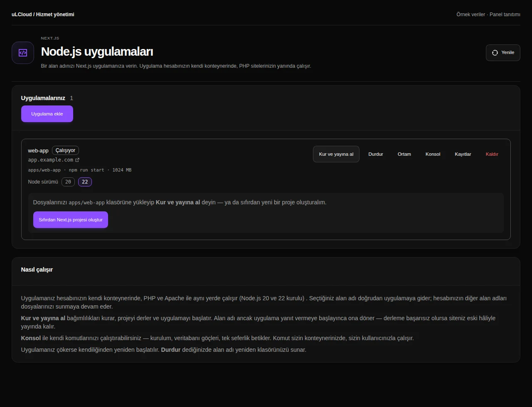
Task: Click Kur ve yayına al button
Action: pyautogui.click(x=336, y=154)
